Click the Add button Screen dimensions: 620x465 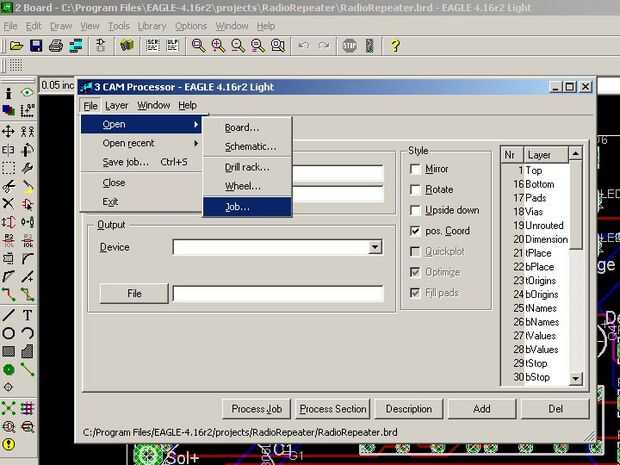pos(482,409)
